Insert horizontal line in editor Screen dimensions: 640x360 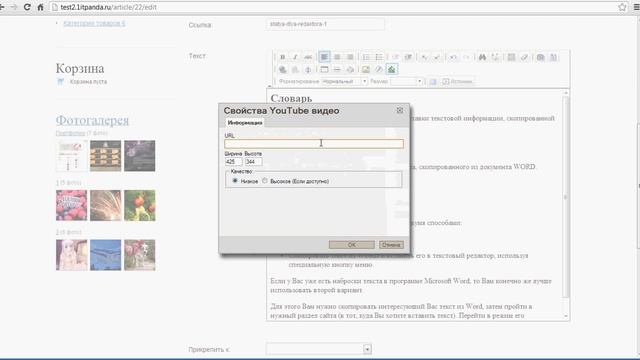coord(337,69)
